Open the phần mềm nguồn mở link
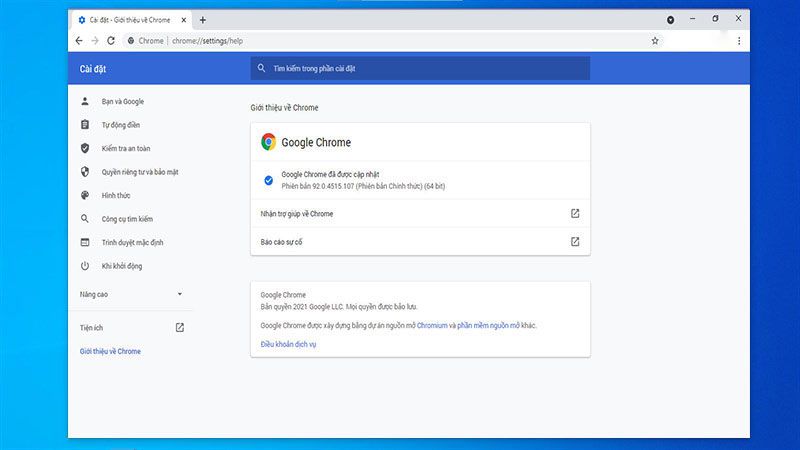This screenshot has height=450, width=800. pyautogui.click(x=488, y=325)
